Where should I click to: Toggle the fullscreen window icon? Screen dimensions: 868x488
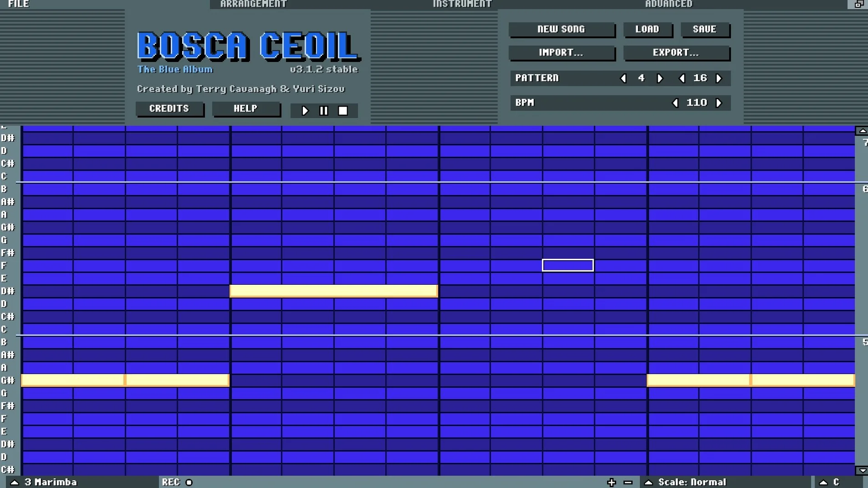click(858, 4)
